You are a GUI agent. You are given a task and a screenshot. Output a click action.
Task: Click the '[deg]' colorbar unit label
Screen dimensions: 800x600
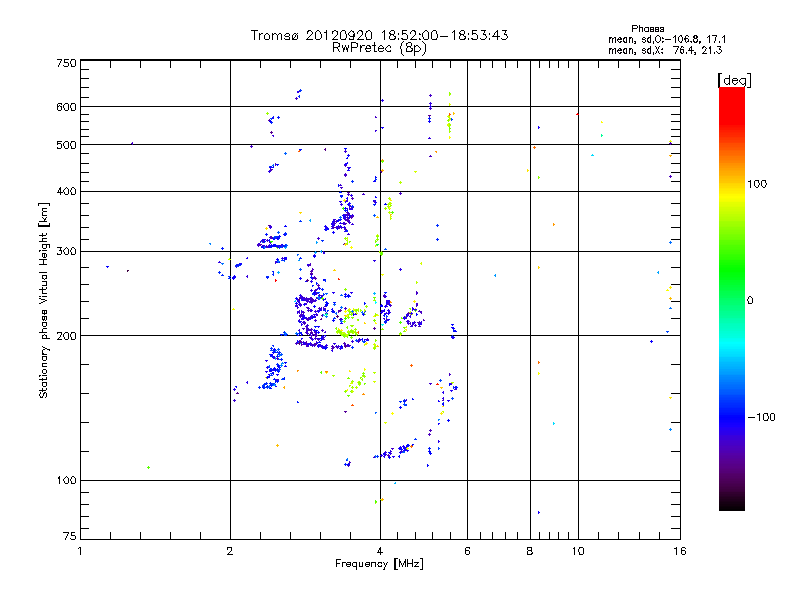734,80
